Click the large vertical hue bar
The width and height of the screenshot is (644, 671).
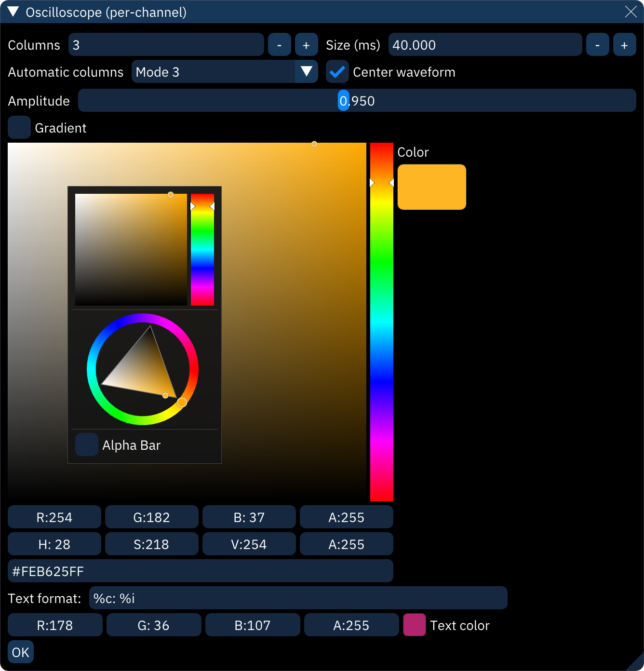(381, 322)
